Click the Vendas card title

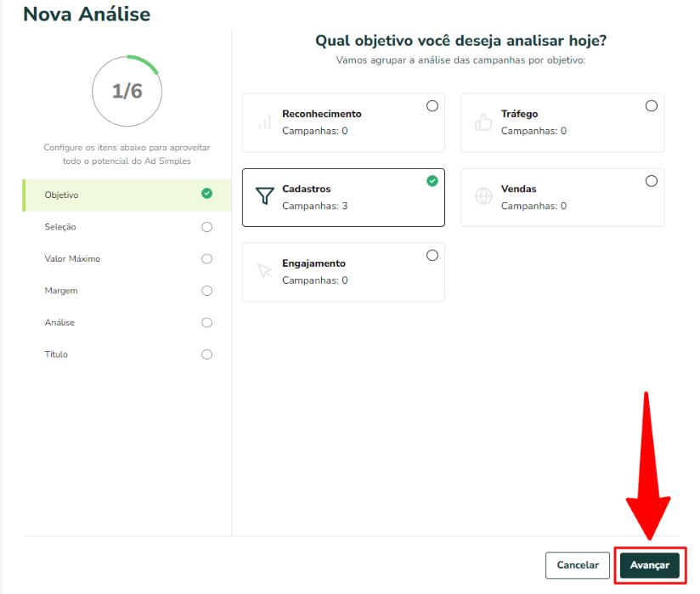point(518,189)
